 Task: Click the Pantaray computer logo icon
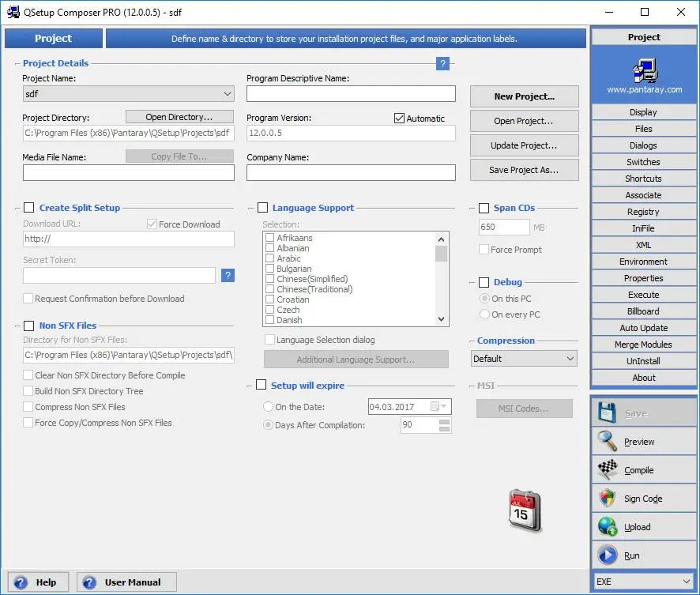645,70
